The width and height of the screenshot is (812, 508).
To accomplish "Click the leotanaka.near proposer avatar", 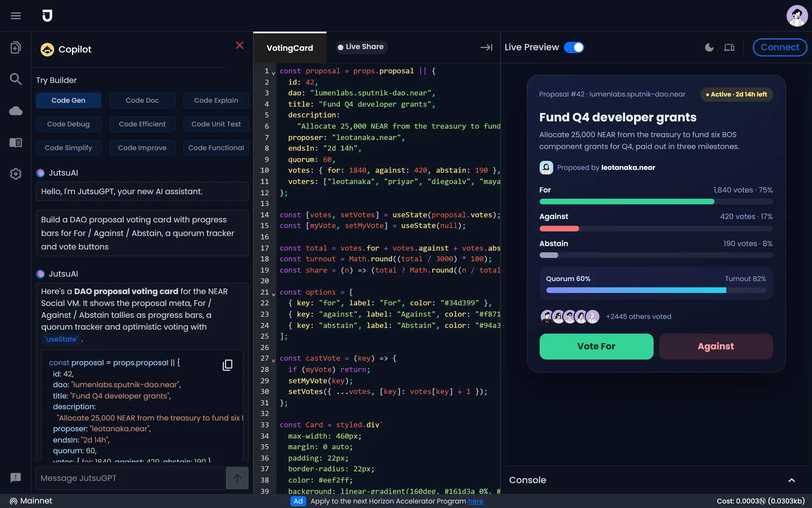I will click(546, 168).
